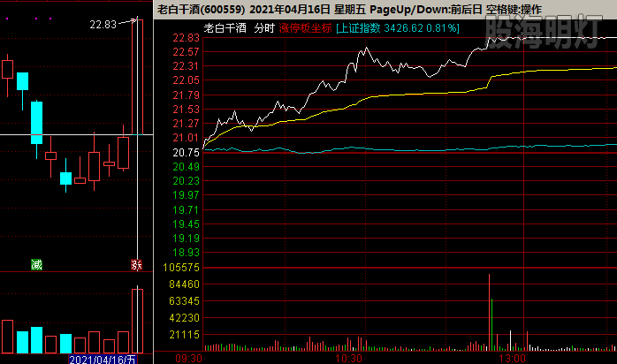The image size is (617, 364).
Task: Click the stock name 老白干酒(600559) in title bar
Action: 201,9
